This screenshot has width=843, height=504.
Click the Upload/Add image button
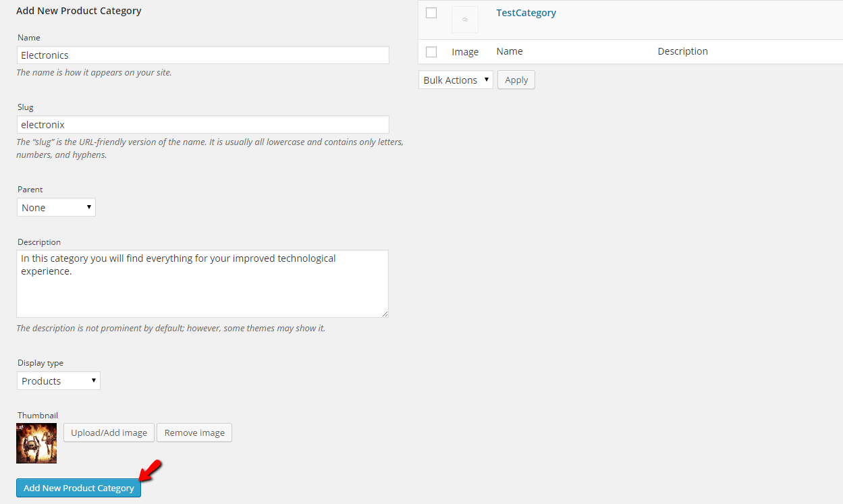(x=108, y=432)
